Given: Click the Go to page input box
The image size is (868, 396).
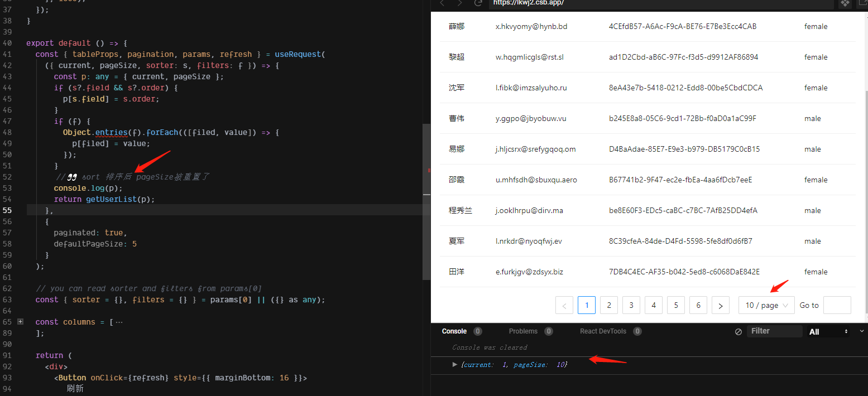Looking at the screenshot, I should pyautogui.click(x=837, y=305).
